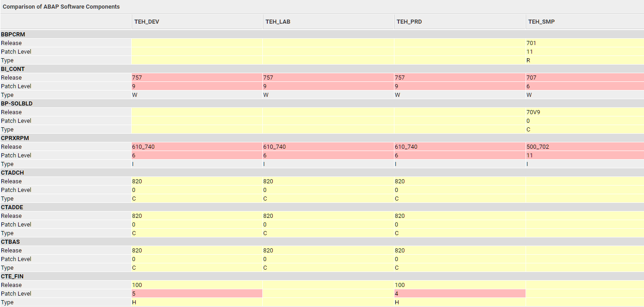Click the BBPCRM type R cell
Image resolution: width=644 pixels, height=307 pixels.
[x=528, y=60]
